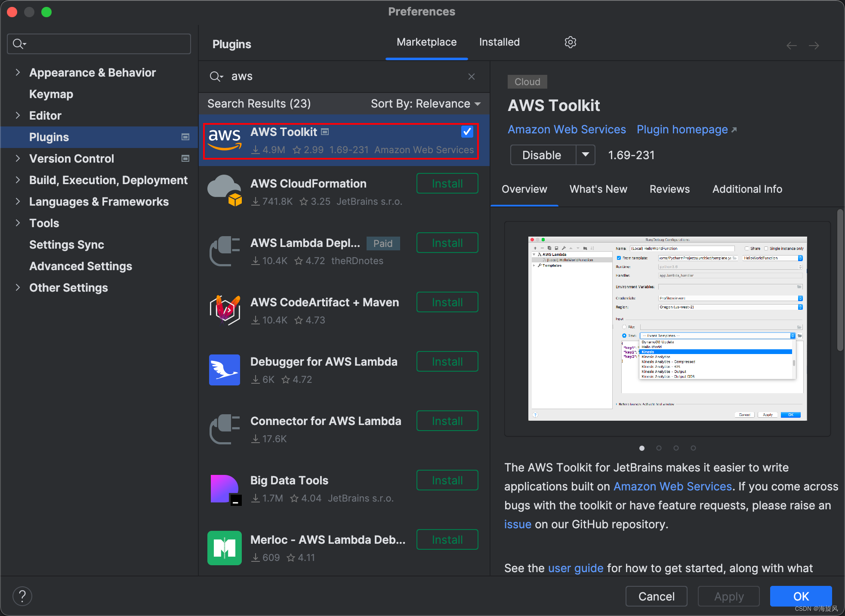Expand the Appearance & Behavior section
Screen dimensions: 845x616
coord(18,73)
